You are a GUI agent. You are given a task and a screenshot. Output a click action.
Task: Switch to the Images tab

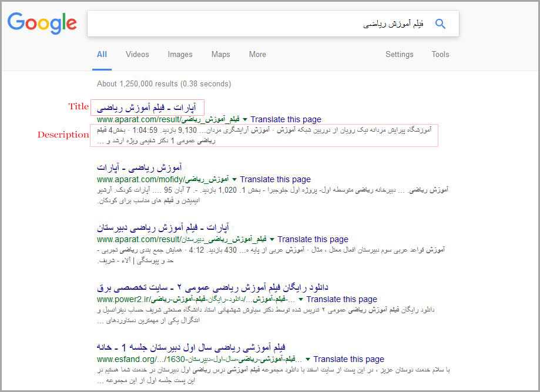coord(180,55)
